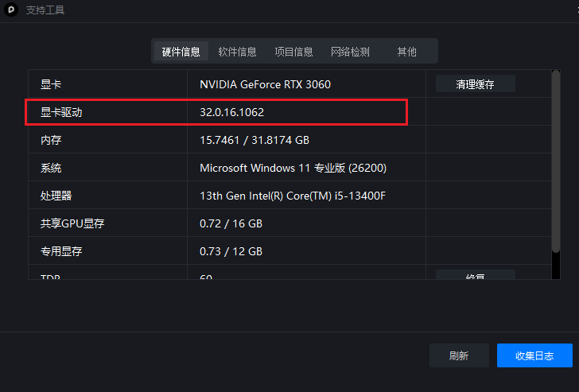The width and height of the screenshot is (579, 392).
Task: Click the app logo icon in title bar
Action: (11, 10)
